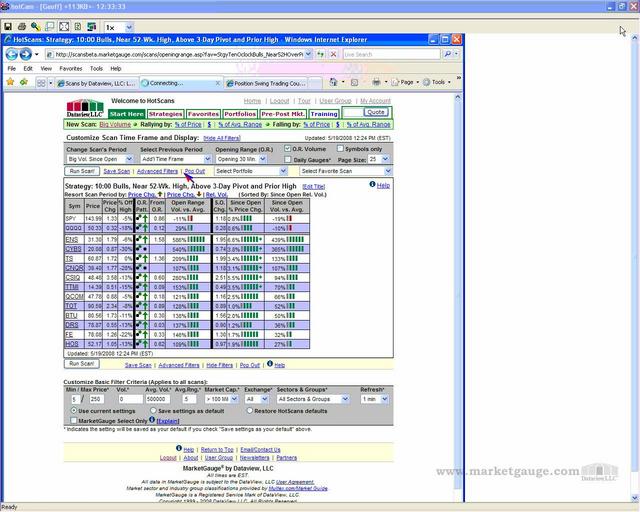
Task: Click Price Chg. down arrow sort icon
Action: click(199, 194)
